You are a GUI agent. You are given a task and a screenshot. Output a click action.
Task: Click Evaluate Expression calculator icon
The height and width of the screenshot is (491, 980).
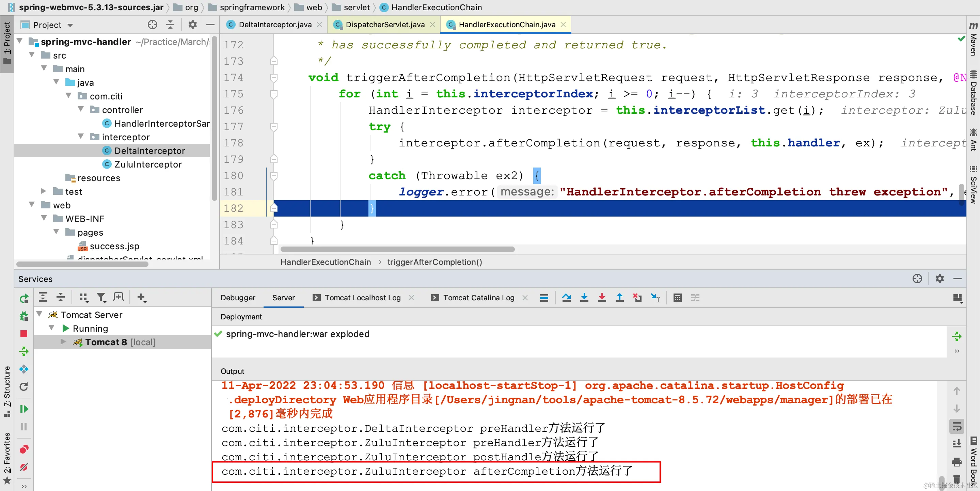[678, 298]
